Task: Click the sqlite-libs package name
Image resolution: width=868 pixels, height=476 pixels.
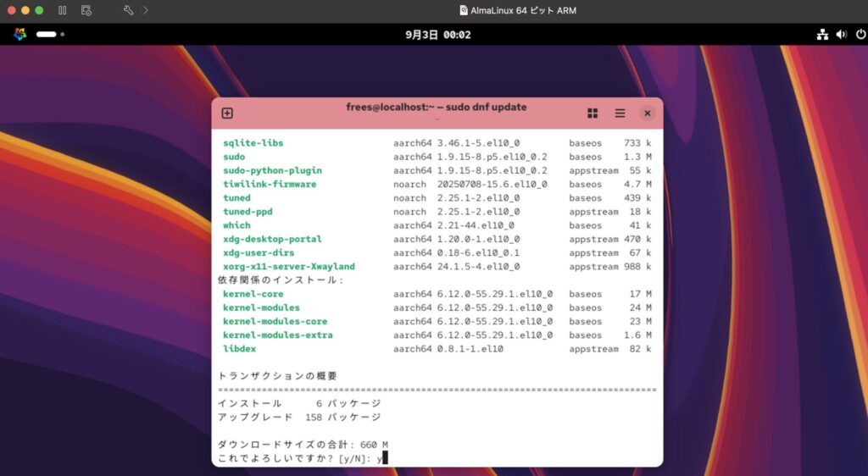Action: tap(253, 142)
